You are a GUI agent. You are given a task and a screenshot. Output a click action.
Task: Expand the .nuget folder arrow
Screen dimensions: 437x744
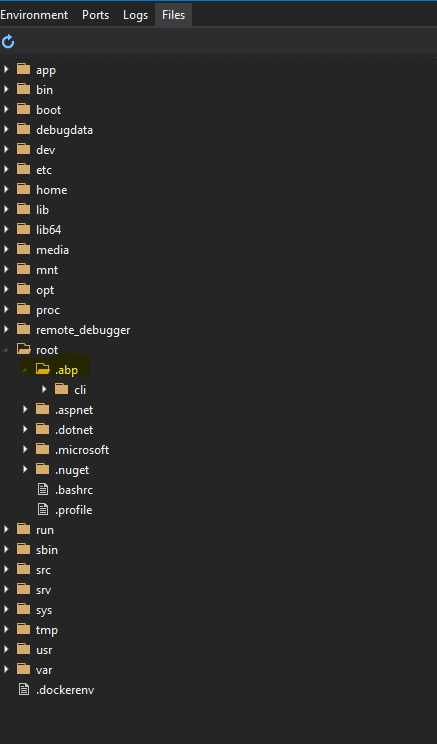[25, 469]
